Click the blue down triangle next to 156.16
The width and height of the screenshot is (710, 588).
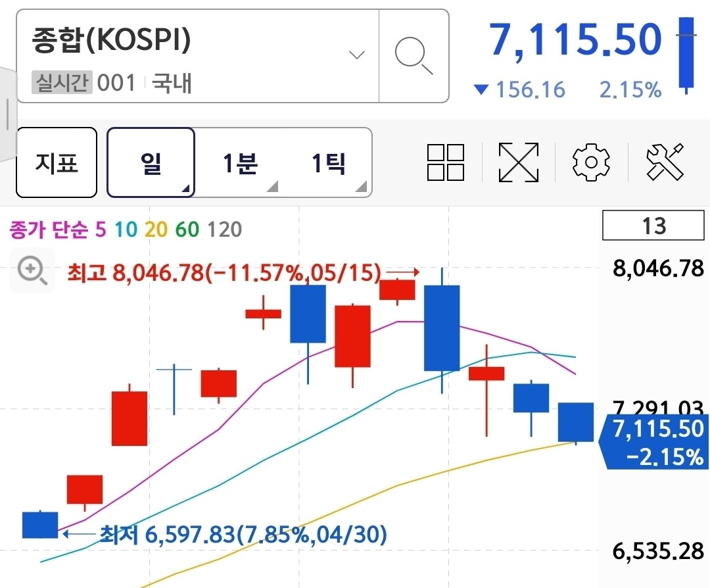(x=481, y=89)
